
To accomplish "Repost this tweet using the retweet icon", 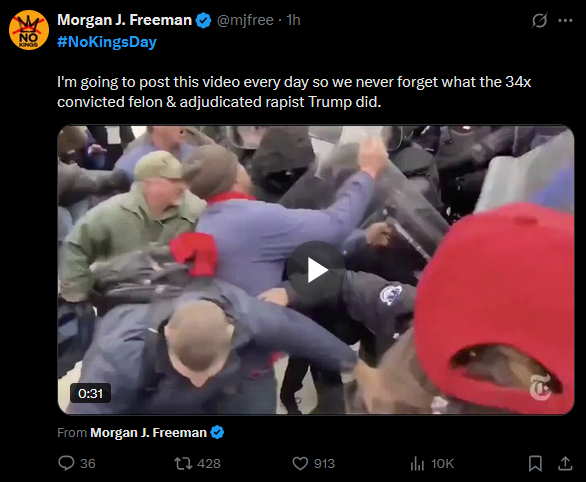I will (183, 464).
